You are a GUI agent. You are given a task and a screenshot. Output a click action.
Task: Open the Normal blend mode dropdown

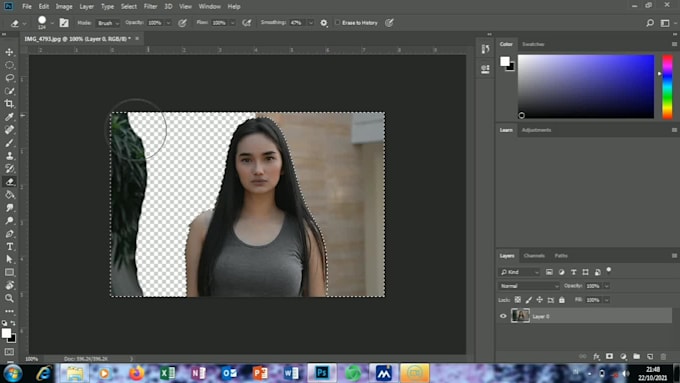[x=529, y=286]
